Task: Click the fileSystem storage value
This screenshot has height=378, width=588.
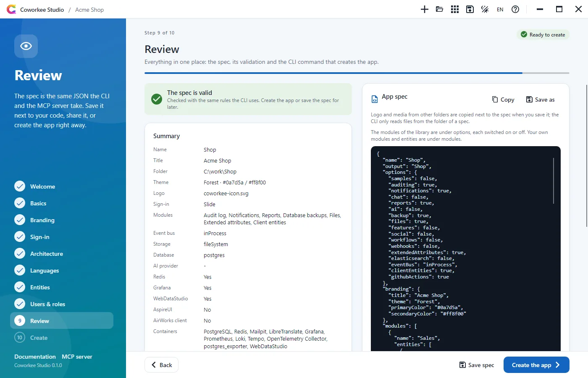Action: point(216,244)
